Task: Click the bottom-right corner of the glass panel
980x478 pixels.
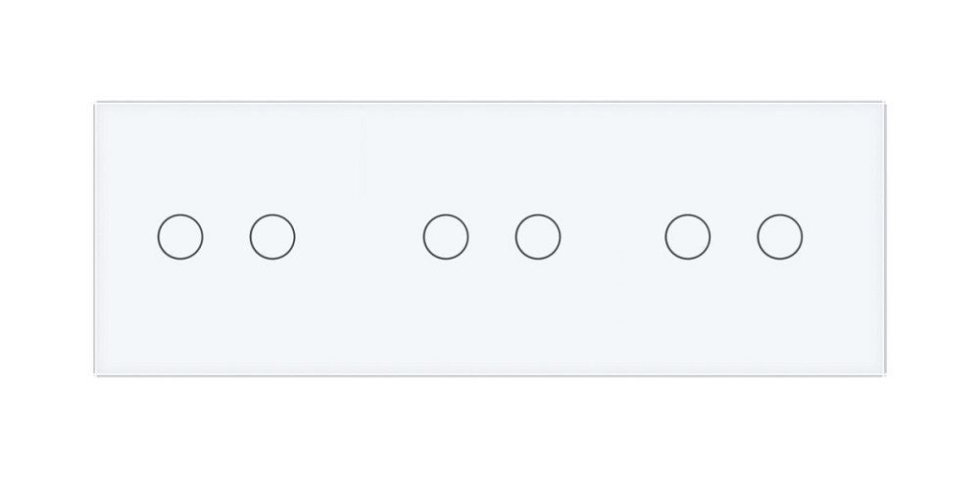Action: 884,374
